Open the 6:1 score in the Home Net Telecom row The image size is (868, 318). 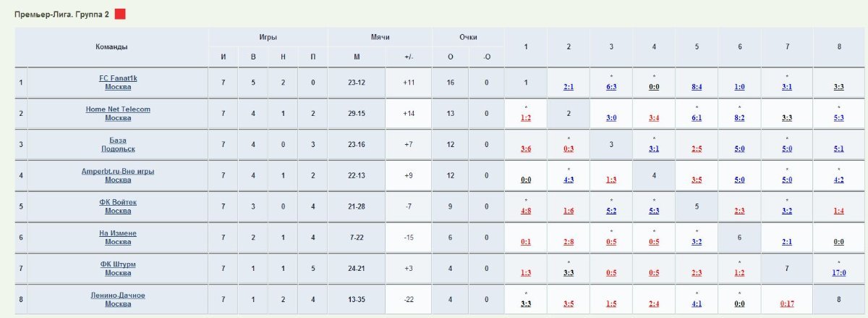click(697, 117)
